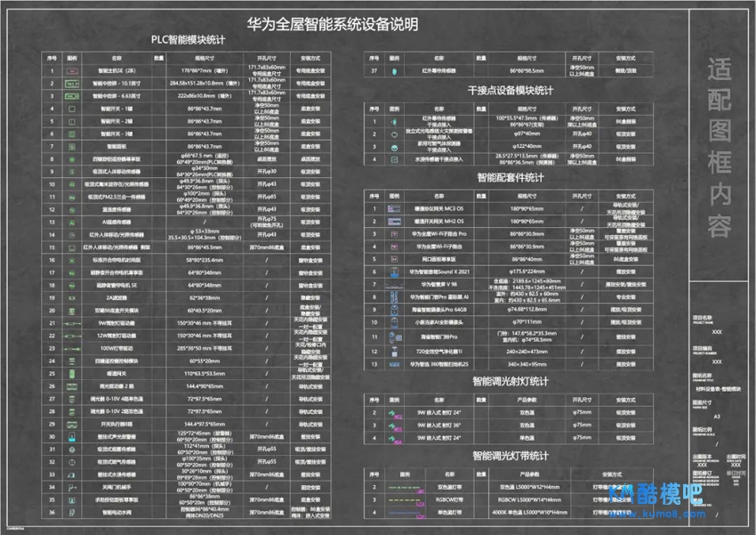Select the 720全效空气净化器 legend icon
This screenshot has height=535, width=756.
pos(392,351)
